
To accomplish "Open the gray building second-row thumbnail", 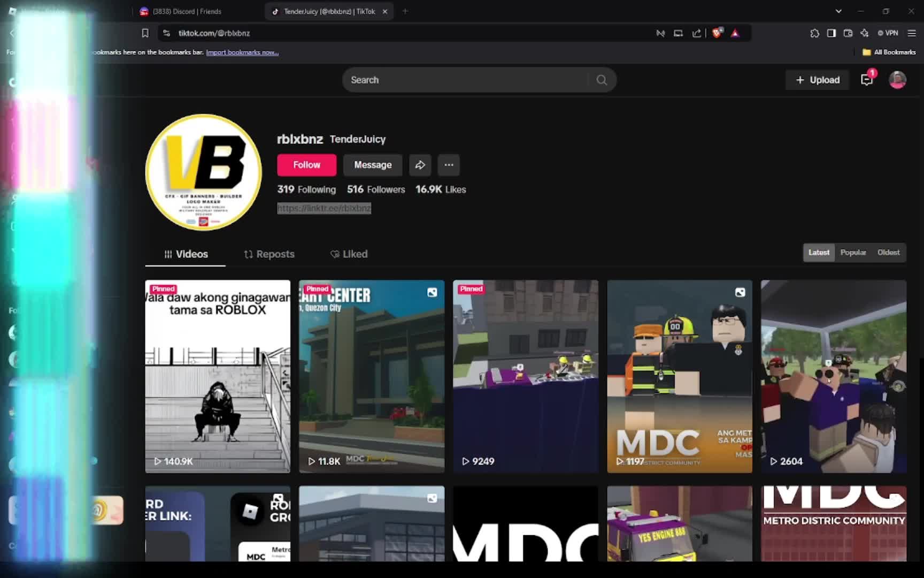I will coord(372,523).
